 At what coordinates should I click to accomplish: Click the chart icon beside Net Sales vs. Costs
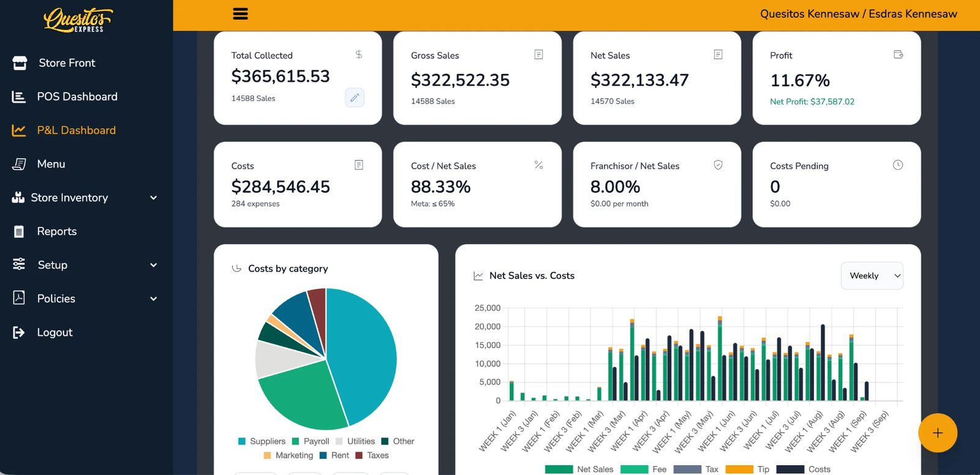478,276
